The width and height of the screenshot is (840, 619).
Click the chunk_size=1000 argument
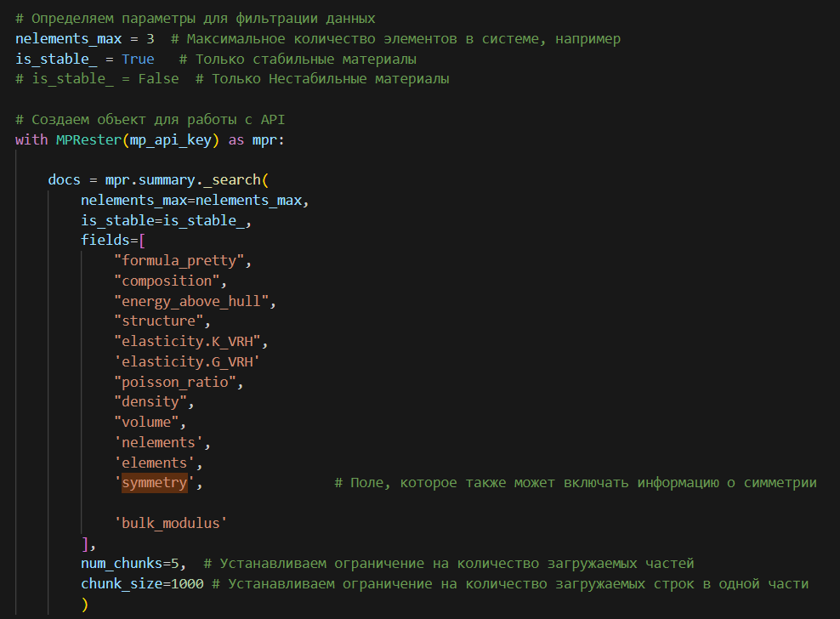[142, 583]
